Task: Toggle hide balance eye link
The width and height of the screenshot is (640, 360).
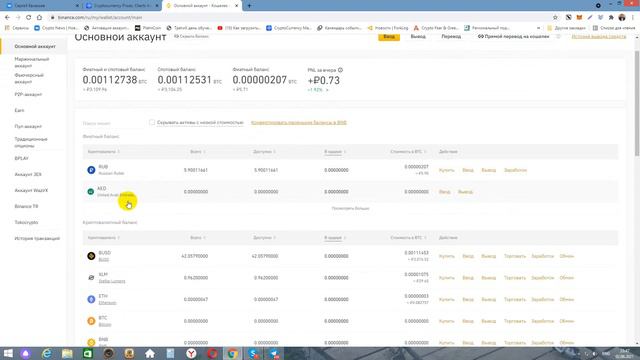Action: (x=191, y=36)
